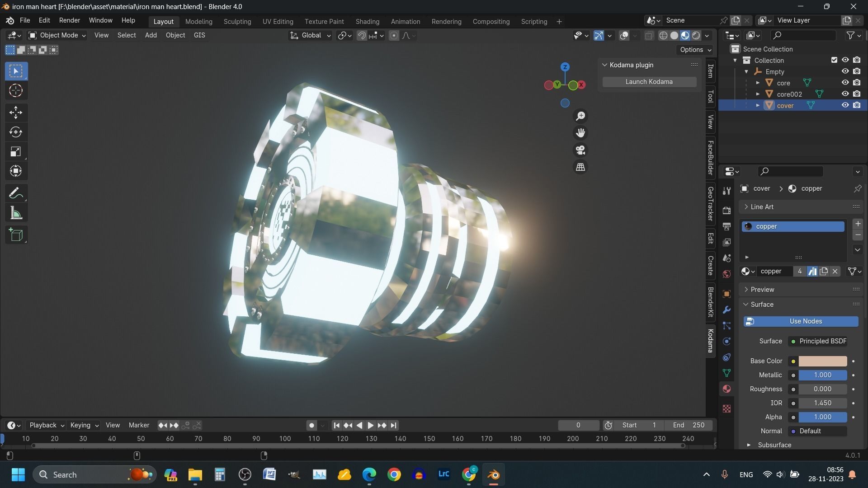Open the Object Mode dropdown
The image size is (868, 488).
(57, 35)
